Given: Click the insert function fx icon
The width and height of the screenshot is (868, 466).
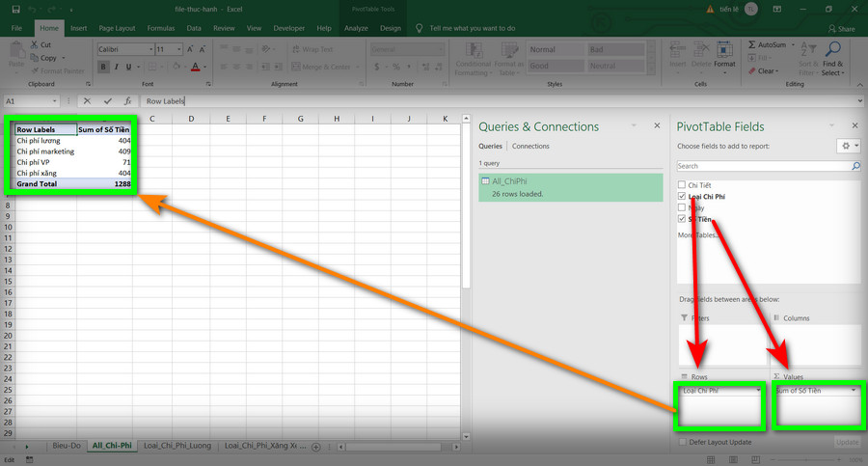Looking at the screenshot, I should (x=128, y=101).
